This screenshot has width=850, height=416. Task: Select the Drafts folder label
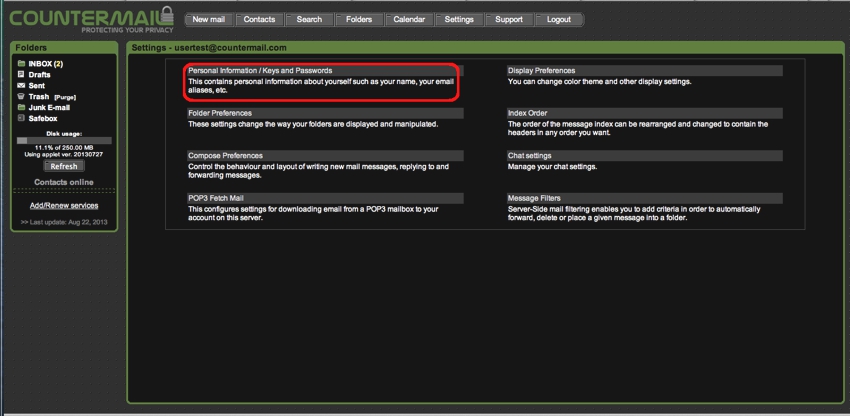pos(40,75)
